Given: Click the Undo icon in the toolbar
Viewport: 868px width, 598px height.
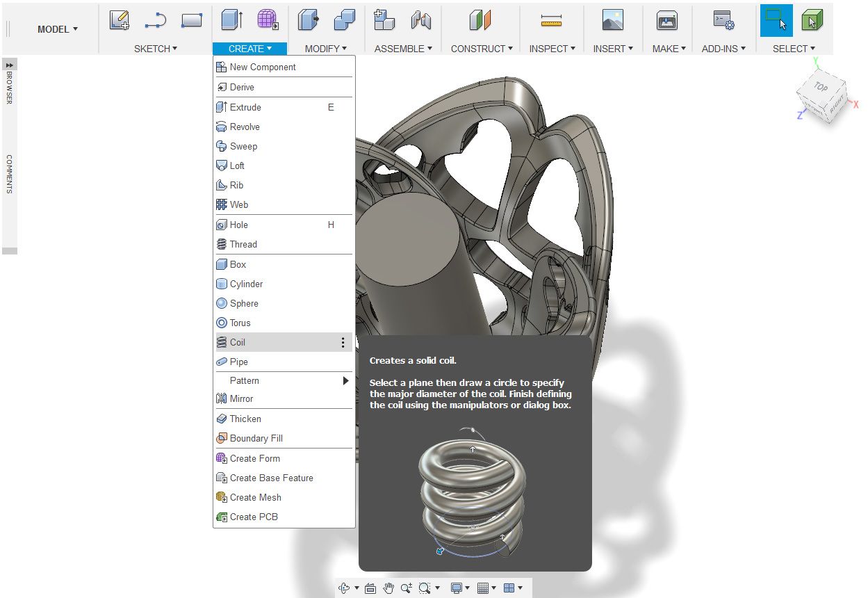Looking at the screenshot, I should point(155,21).
